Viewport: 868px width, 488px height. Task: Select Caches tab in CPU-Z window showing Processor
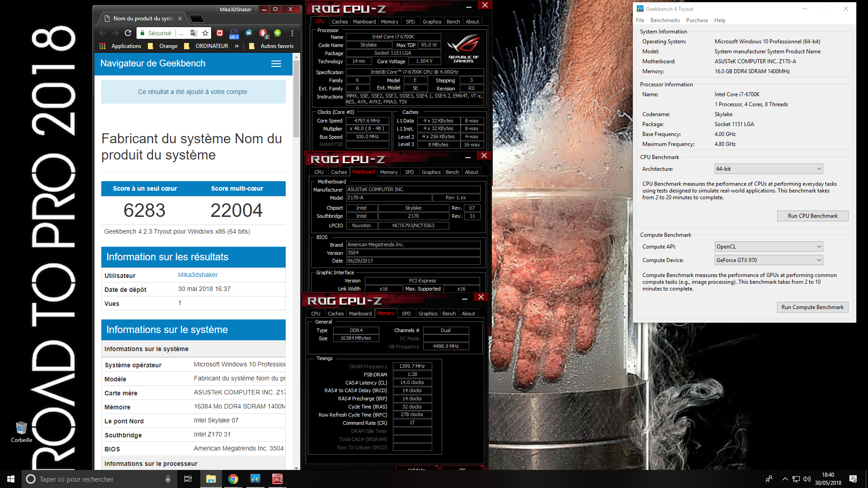pyautogui.click(x=340, y=22)
